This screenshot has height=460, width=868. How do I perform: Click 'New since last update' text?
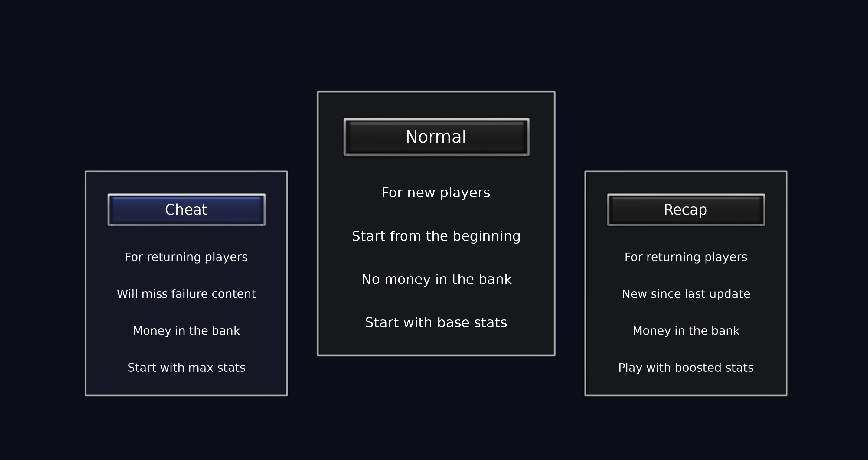click(x=686, y=294)
